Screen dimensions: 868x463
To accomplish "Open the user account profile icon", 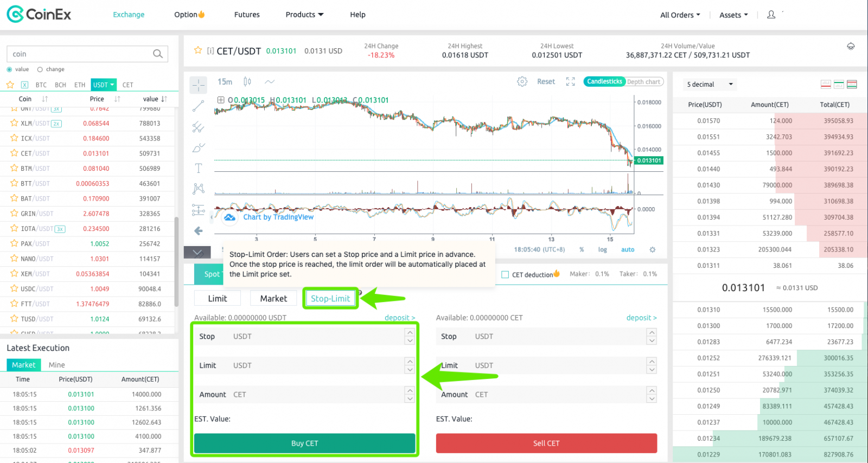I will (x=771, y=15).
